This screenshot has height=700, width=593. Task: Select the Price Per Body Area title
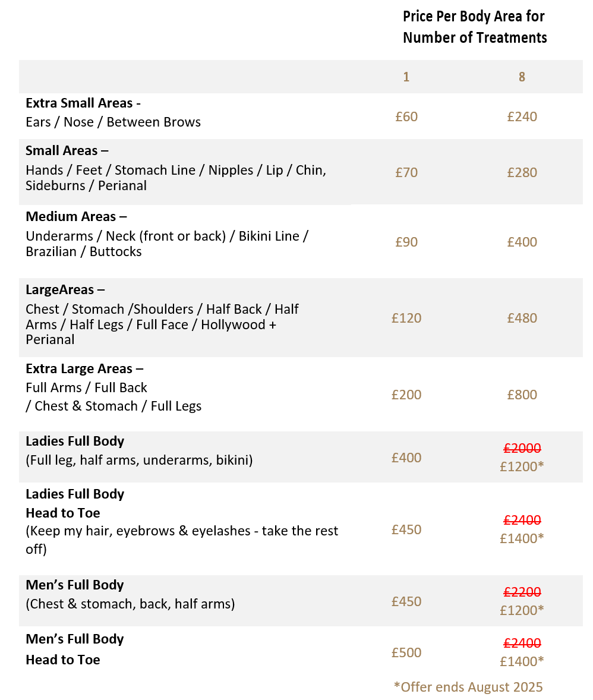click(475, 27)
